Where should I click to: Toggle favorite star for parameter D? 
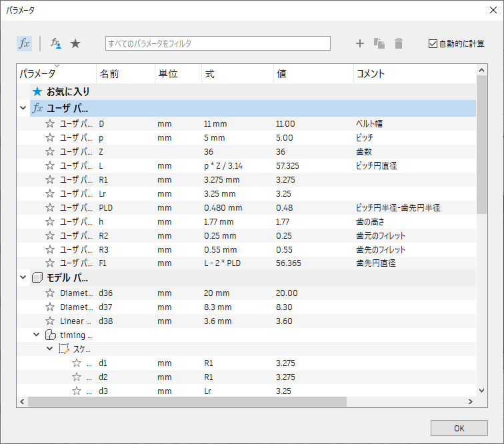point(49,124)
